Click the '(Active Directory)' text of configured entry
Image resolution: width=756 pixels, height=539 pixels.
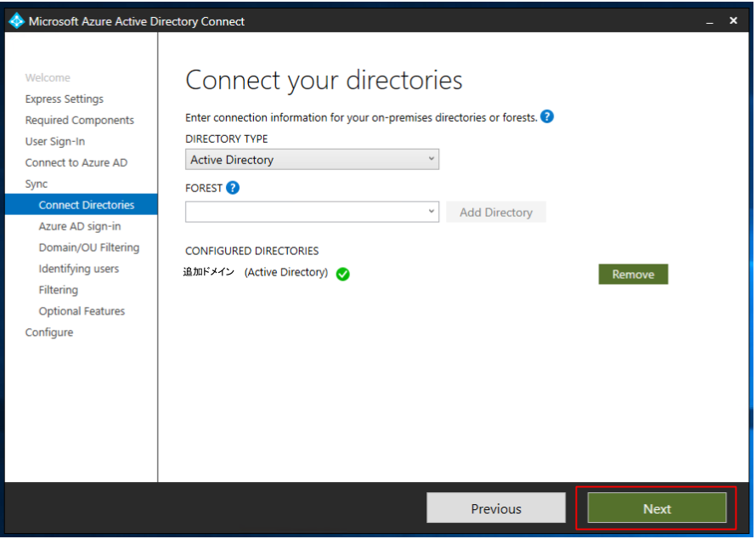286,272
